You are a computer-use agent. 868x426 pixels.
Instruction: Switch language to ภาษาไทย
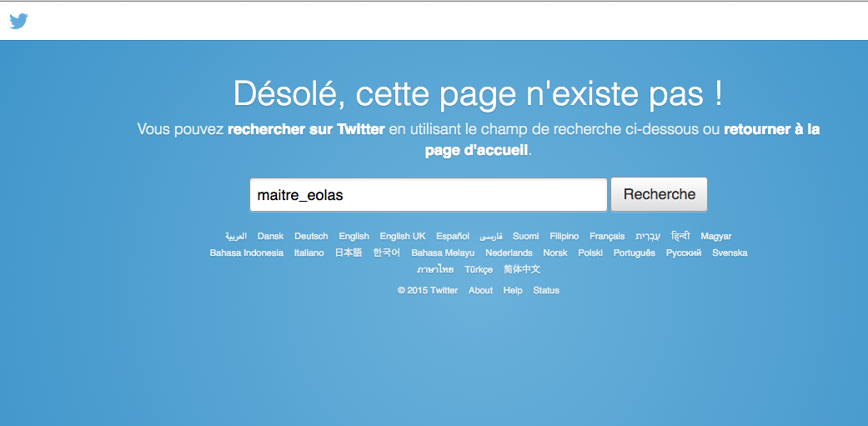click(x=435, y=269)
